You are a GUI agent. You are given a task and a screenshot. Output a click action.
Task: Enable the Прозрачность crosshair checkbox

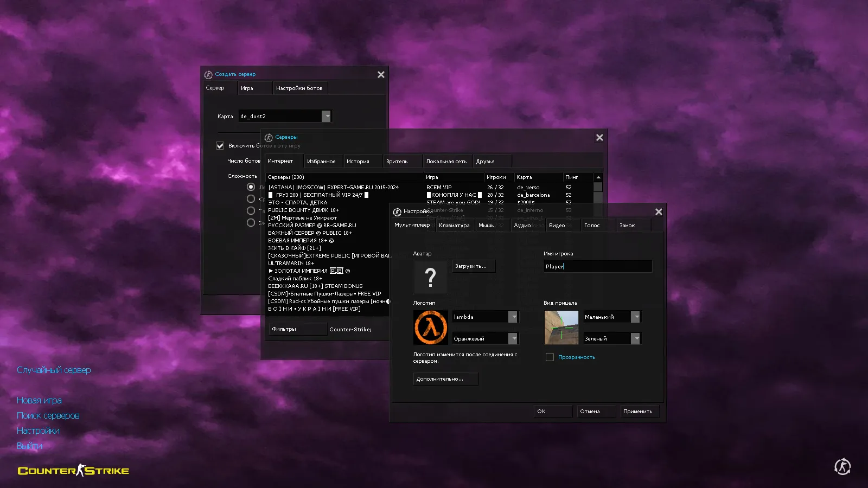(550, 357)
